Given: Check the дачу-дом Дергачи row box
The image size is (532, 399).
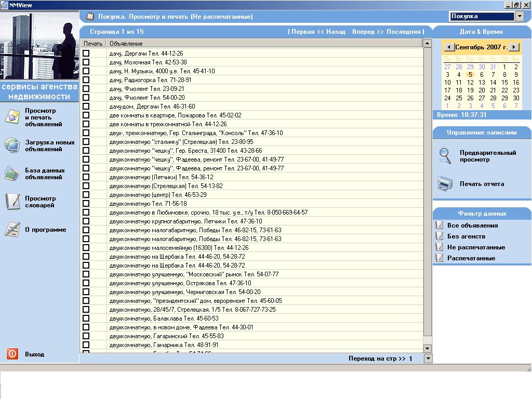Looking at the screenshot, I should tap(86, 106).
